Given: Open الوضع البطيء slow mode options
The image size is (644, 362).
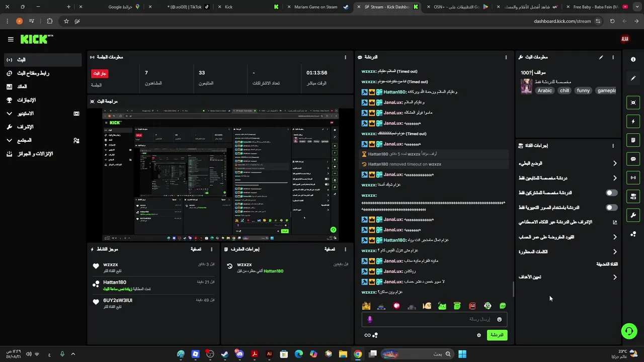Looking at the screenshot, I should pos(615,163).
